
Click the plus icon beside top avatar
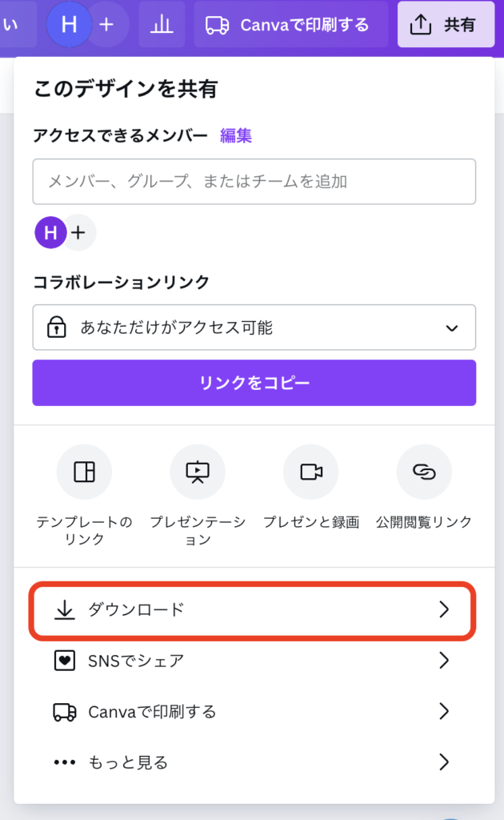click(x=106, y=25)
